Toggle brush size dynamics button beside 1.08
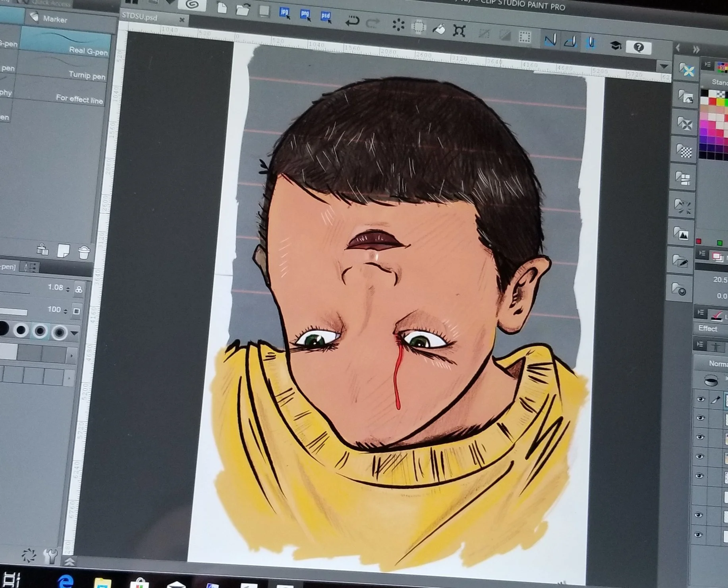The width and height of the screenshot is (728, 588). coord(79,289)
